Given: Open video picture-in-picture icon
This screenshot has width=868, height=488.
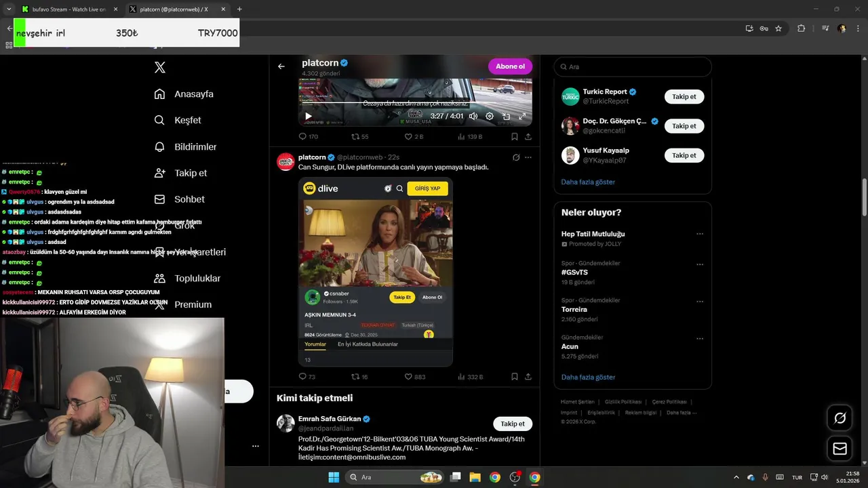Looking at the screenshot, I should [506, 117].
